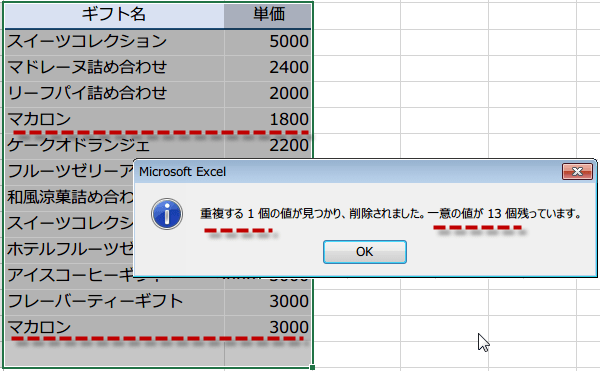This screenshot has width=600, height=371.
Task: Select the ホテルフルーツゼ… cell
Action: click(69, 249)
